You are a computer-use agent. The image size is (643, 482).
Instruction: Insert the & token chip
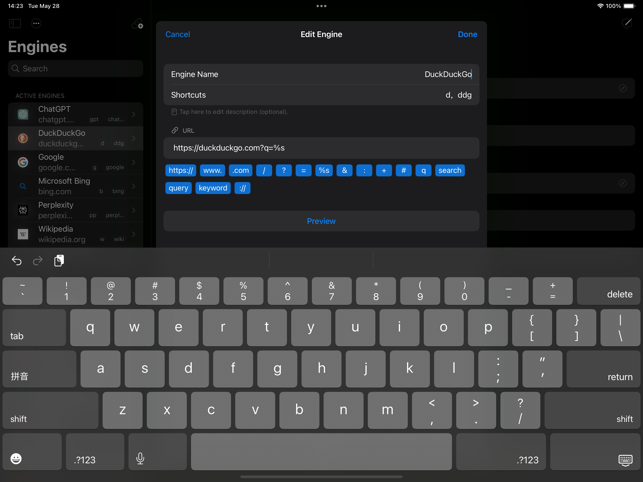[344, 170]
